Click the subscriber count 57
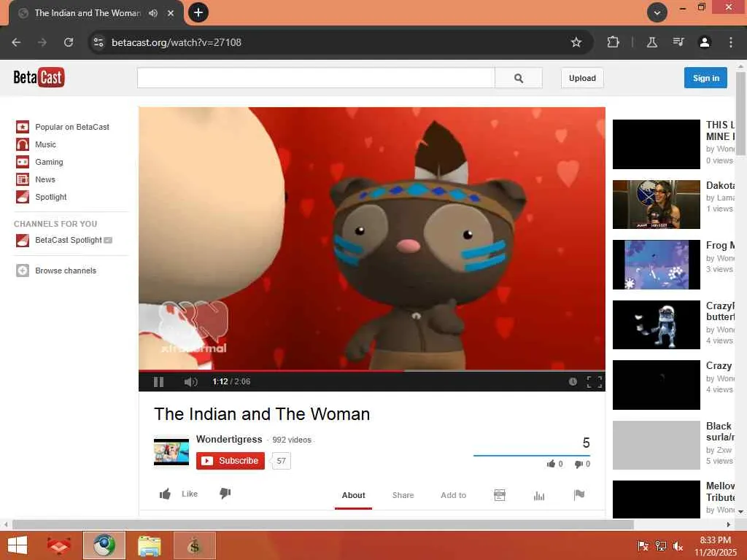 coord(281,461)
